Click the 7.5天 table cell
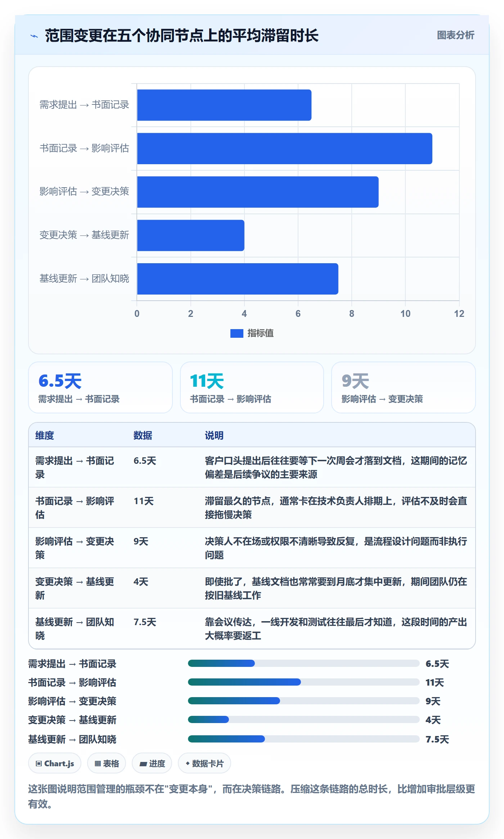Viewport: 504px width, 839px height. [x=145, y=622]
